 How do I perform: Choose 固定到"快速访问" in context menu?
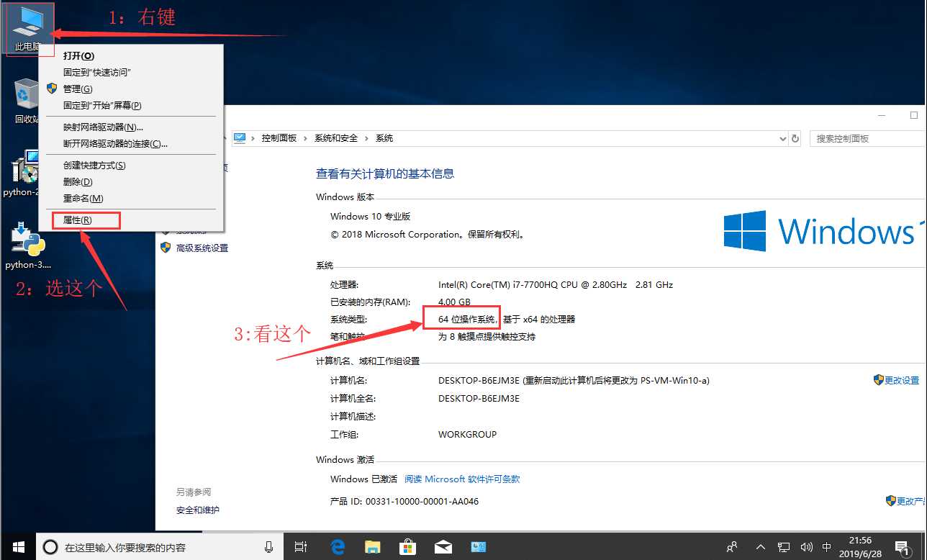click(130, 72)
